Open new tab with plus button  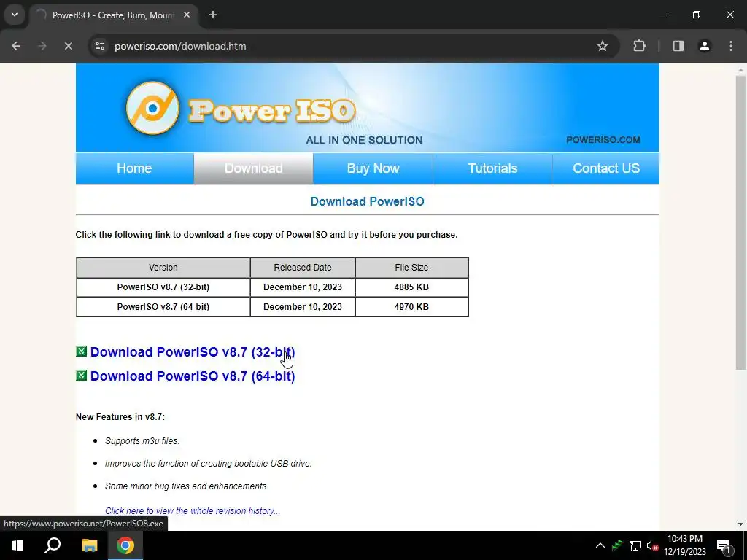[x=213, y=15]
